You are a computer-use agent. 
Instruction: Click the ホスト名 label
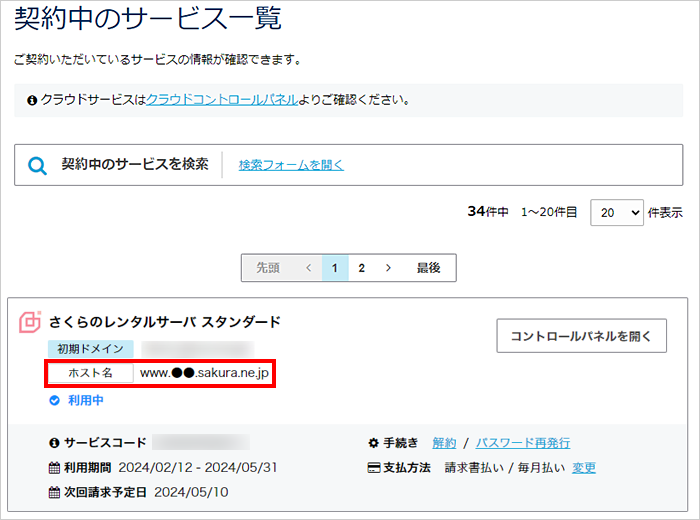point(91,373)
